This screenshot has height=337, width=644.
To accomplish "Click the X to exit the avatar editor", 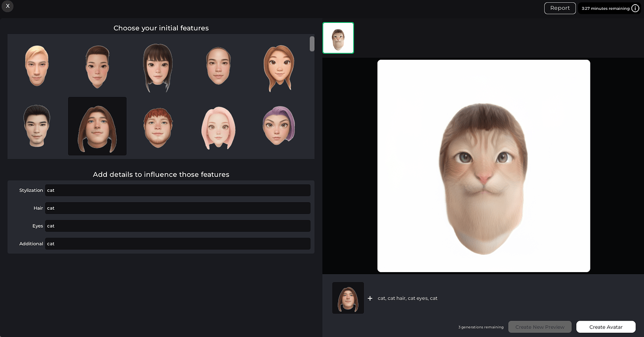I will pos(7,6).
